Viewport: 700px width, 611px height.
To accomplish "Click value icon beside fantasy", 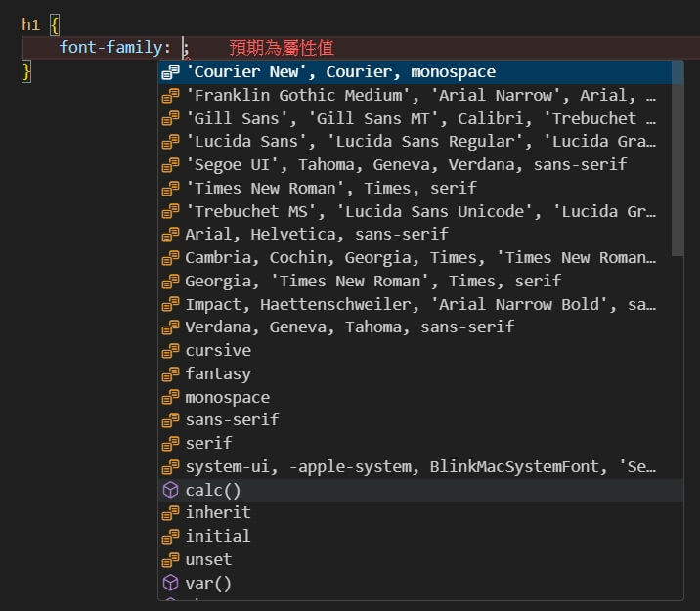I will click(170, 374).
